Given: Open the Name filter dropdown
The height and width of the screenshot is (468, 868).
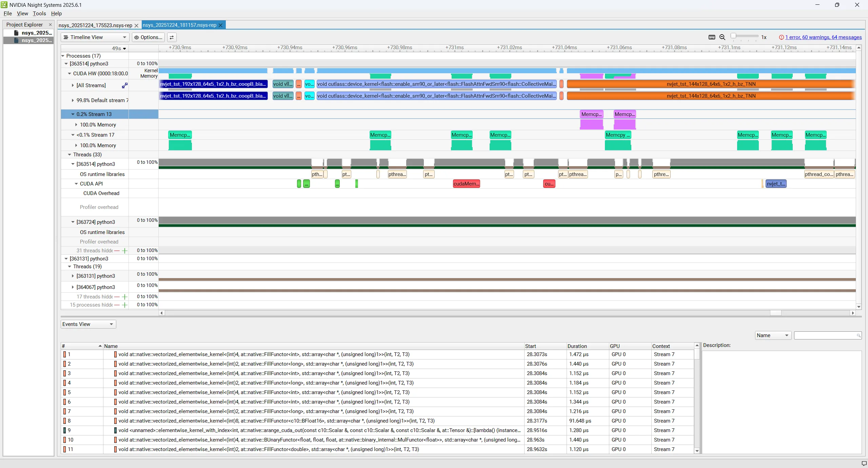Looking at the screenshot, I should tap(773, 335).
